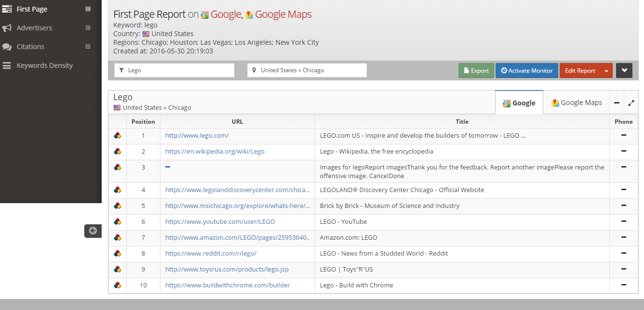Click the icon in row position 4
The width and height of the screenshot is (644, 310).
[x=118, y=190]
